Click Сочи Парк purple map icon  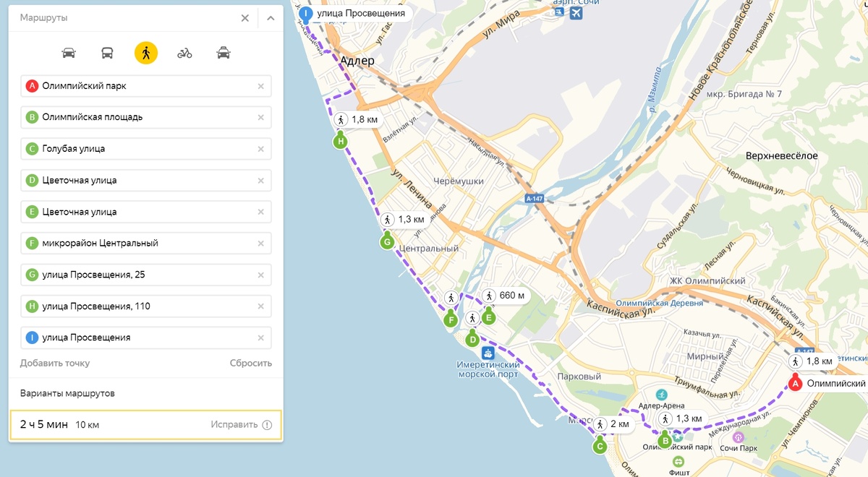click(x=738, y=437)
